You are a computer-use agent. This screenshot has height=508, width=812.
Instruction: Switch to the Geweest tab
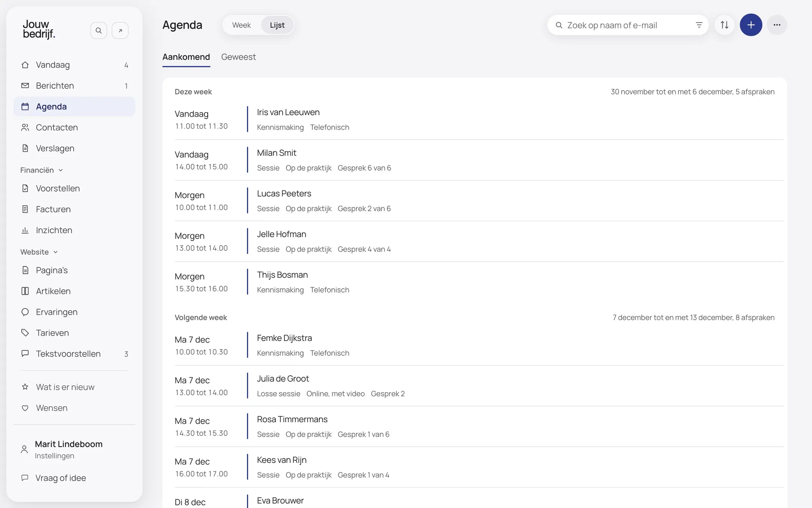(x=238, y=57)
